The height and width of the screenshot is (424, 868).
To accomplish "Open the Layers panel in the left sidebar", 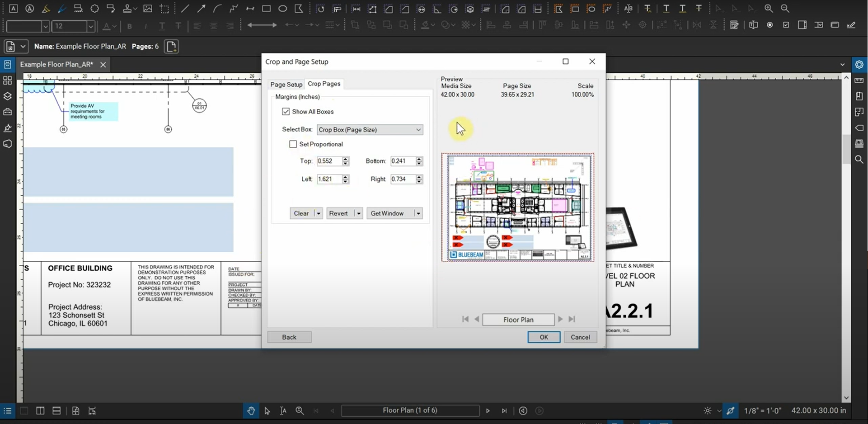I will (x=7, y=96).
